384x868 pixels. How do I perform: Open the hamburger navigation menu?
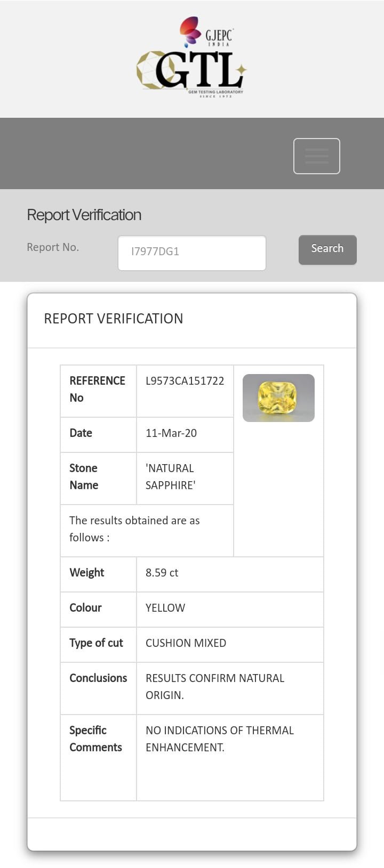pyautogui.click(x=316, y=156)
